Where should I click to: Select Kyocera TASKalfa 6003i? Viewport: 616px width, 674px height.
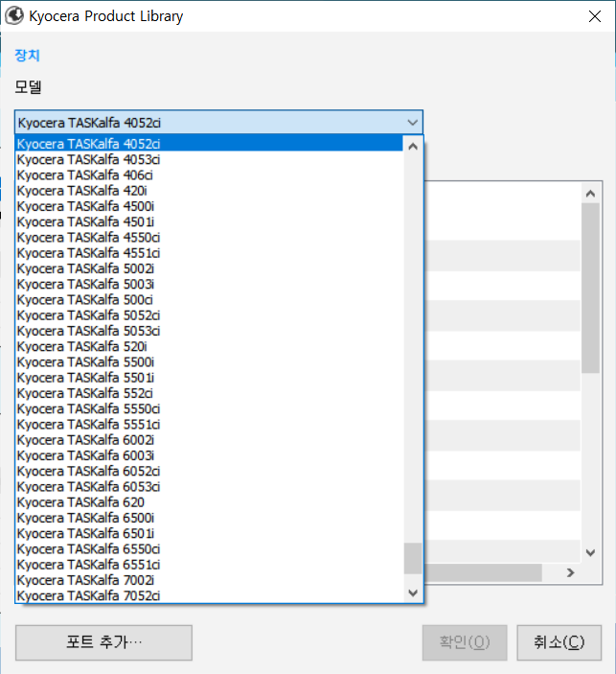coord(209,455)
